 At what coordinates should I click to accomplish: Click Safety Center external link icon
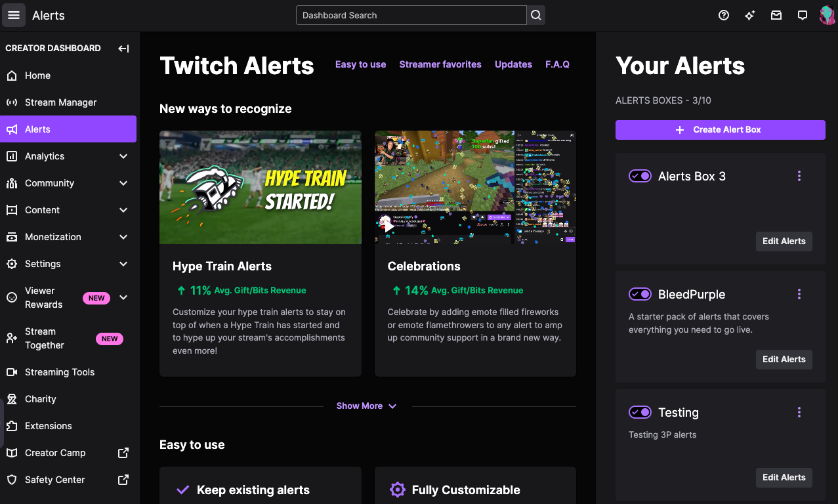coord(123,480)
